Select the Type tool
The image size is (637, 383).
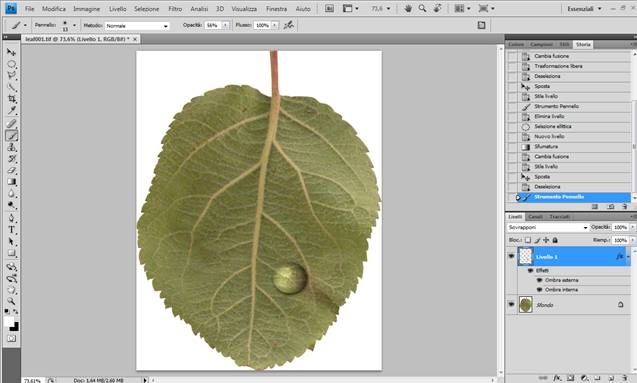11,230
